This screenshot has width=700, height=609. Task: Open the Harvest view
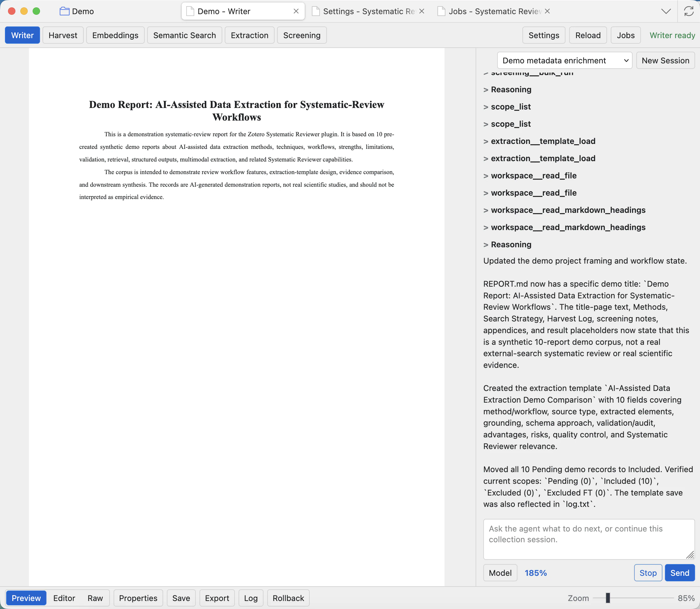click(63, 35)
